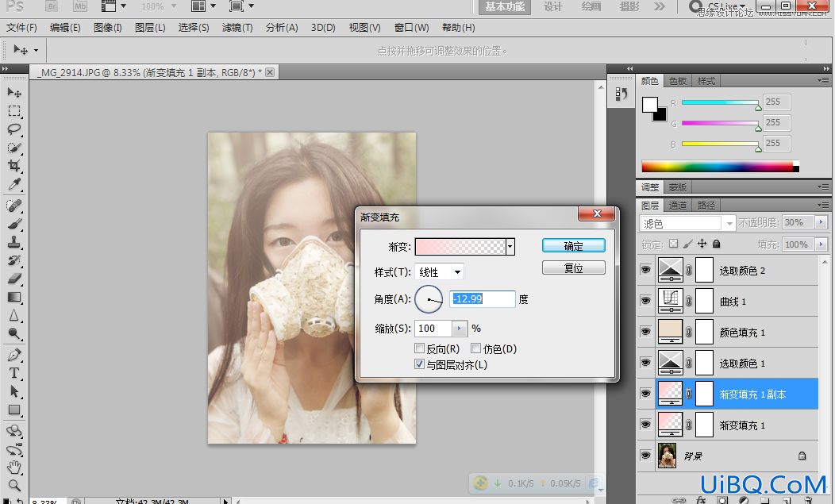This screenshot has width=835, height=504.
Task: Hide the 曲线 1 layer
Action: [645, 301]
